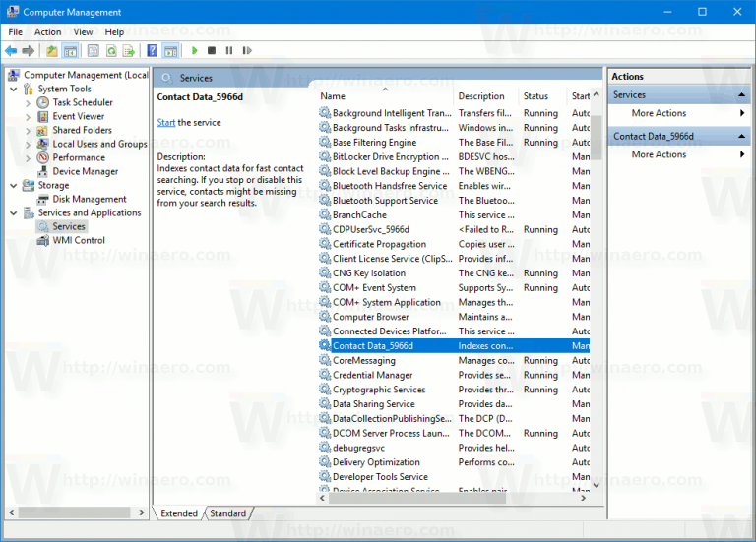Click the Refresh toolbar icon

pyautogui.click(x=111, y=50)
